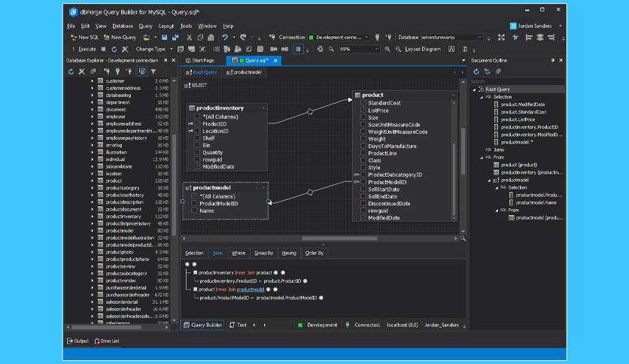Click the align left edges icon
This screenshot has height=364, width=629.
(x=529, y=38)
